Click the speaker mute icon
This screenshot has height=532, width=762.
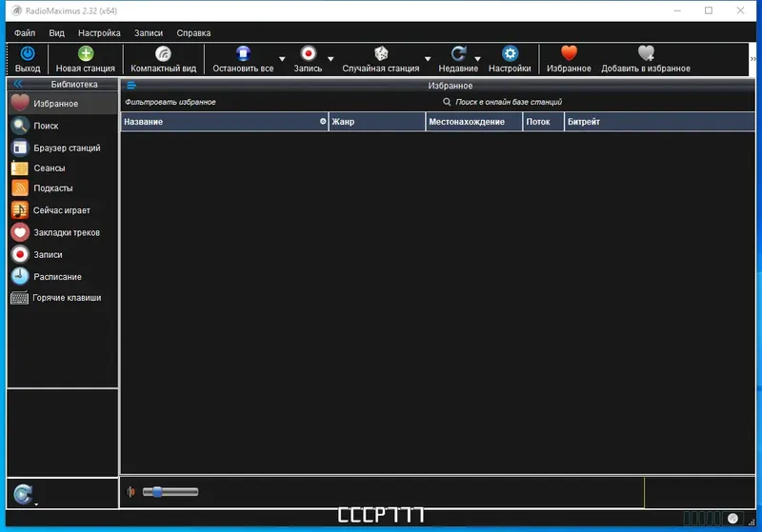point(130,492)
